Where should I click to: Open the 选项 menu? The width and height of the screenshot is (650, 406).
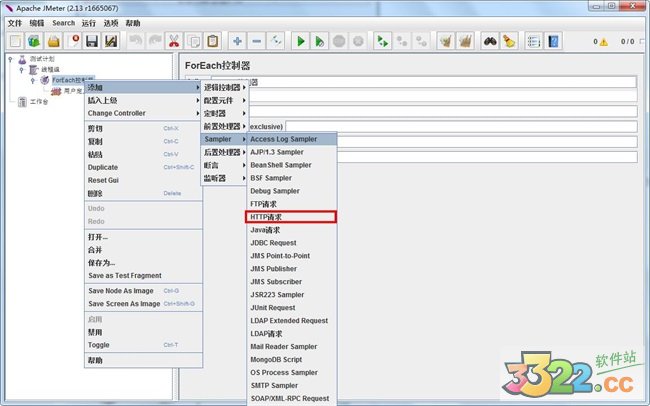pyautogui.click(x=111, y=23)
